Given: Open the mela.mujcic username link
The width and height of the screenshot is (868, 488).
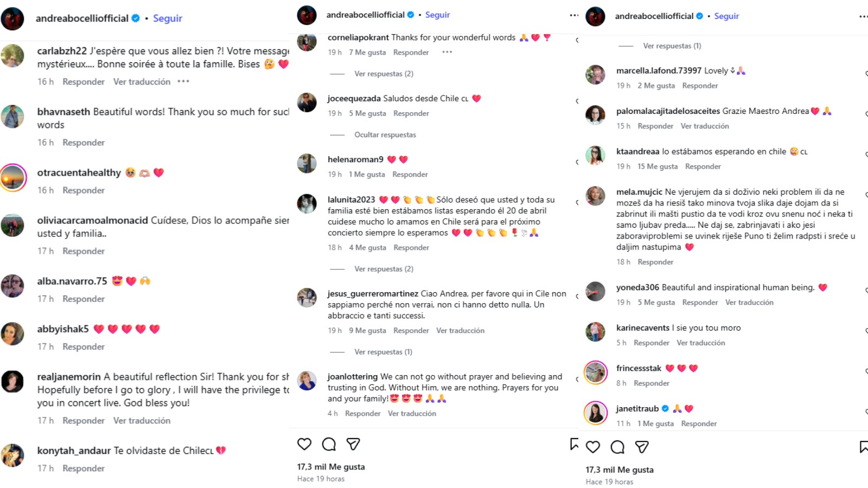Looking at the screenshot, I should tap(639, 192).
